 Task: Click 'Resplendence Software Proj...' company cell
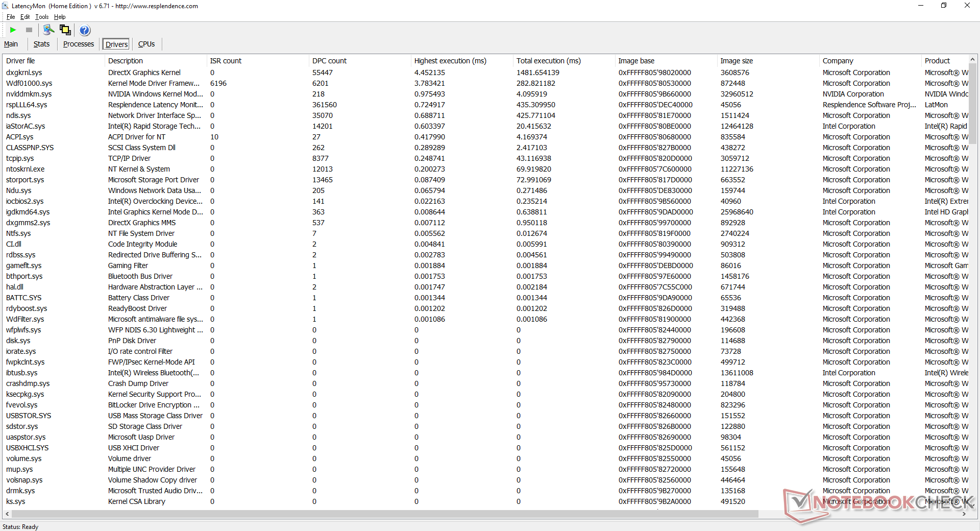point(870,105)
